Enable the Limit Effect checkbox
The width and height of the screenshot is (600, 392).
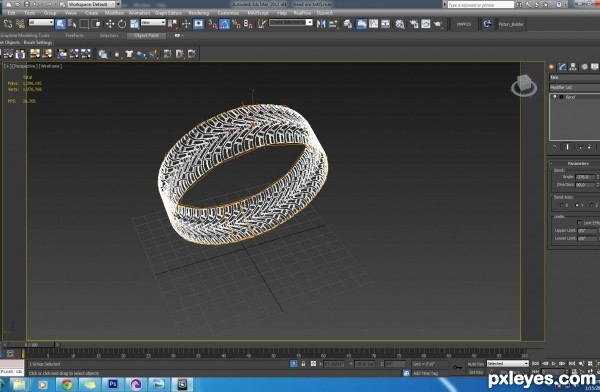pyautogui.click(x=579, y=223)
